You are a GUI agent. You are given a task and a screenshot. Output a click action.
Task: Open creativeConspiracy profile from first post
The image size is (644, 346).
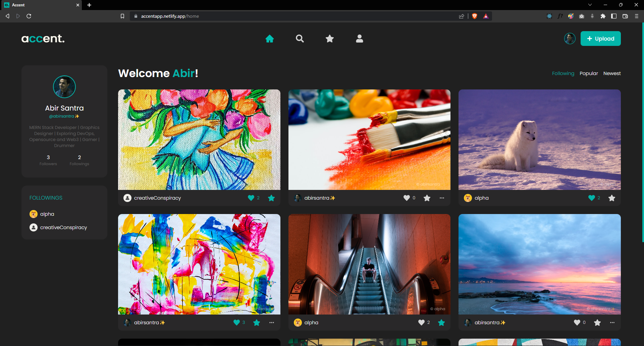157,198
